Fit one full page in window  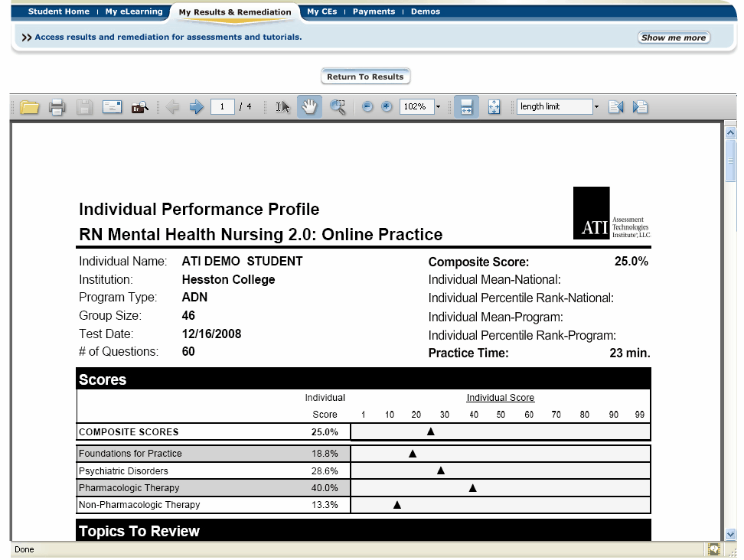point(494,107)
